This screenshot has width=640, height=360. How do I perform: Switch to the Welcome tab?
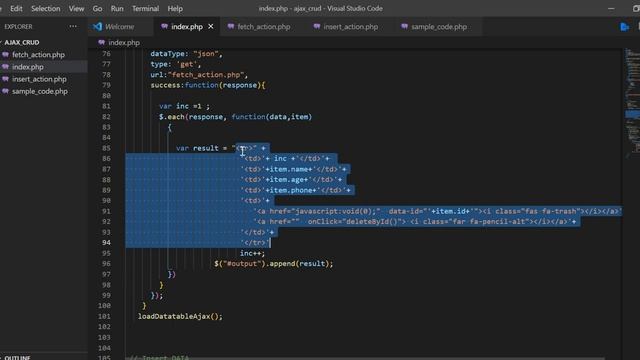point(119,27)
